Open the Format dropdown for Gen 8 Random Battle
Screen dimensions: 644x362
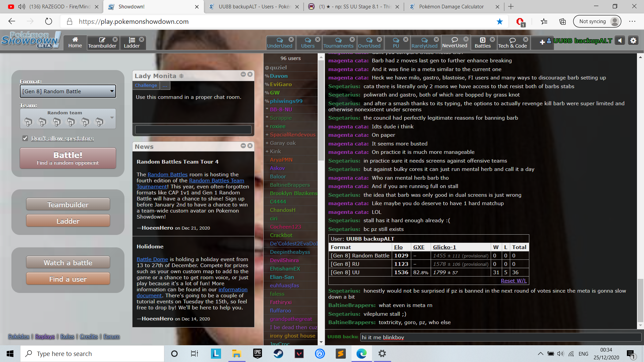coord(68,91)
